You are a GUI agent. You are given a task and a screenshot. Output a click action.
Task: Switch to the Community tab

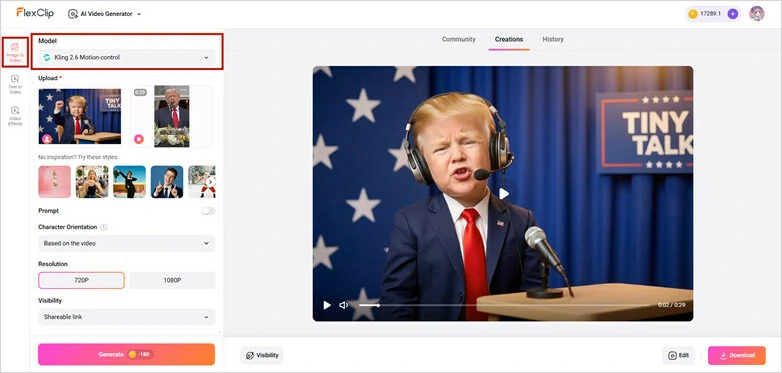point(458,39)
